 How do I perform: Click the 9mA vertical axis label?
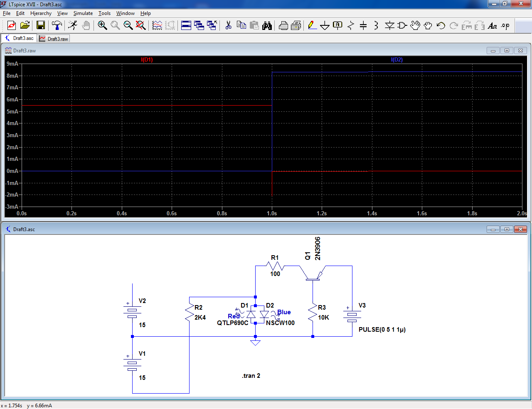point(12,64)
